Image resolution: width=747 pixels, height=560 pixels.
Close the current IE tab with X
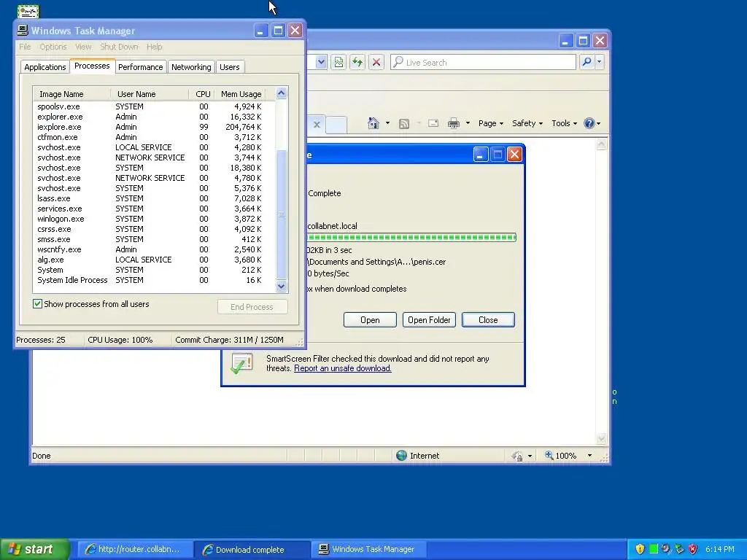[x=317, y=125]
